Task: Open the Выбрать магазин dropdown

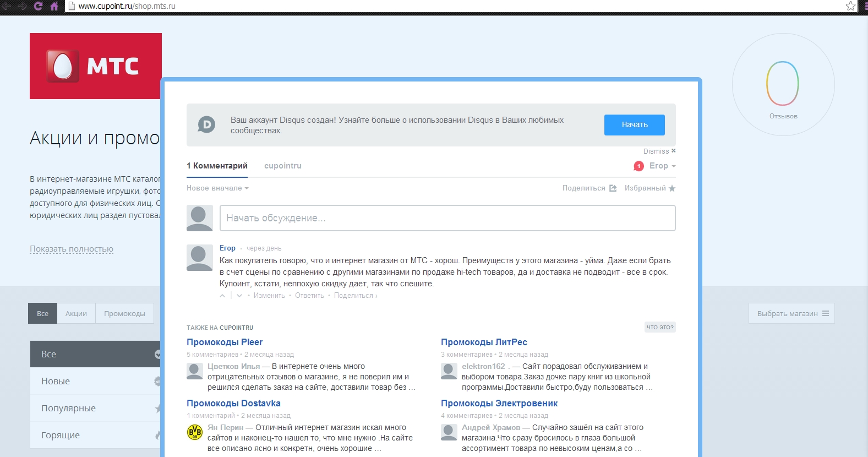Action: pyautogui.click(x=791, y=313)
